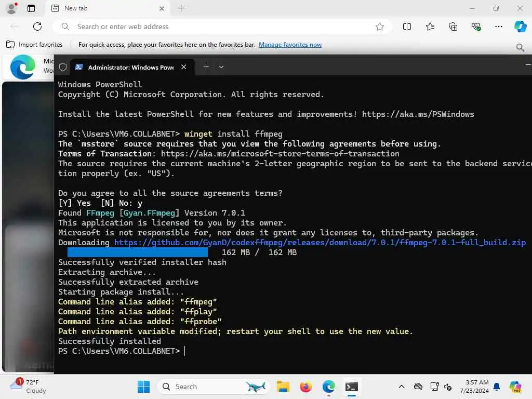
Task: Click the microsoft-store-terms-of-transaction URL
Action: tap(280, 154)
